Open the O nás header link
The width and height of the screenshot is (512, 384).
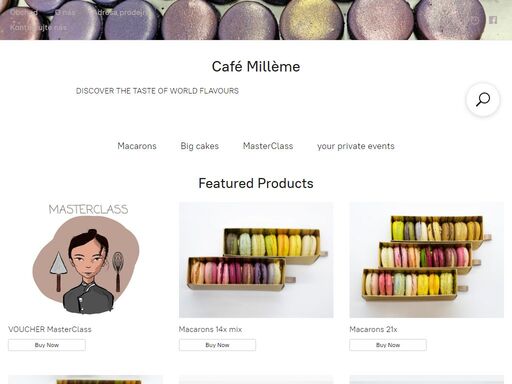click(x=65, y=13)
